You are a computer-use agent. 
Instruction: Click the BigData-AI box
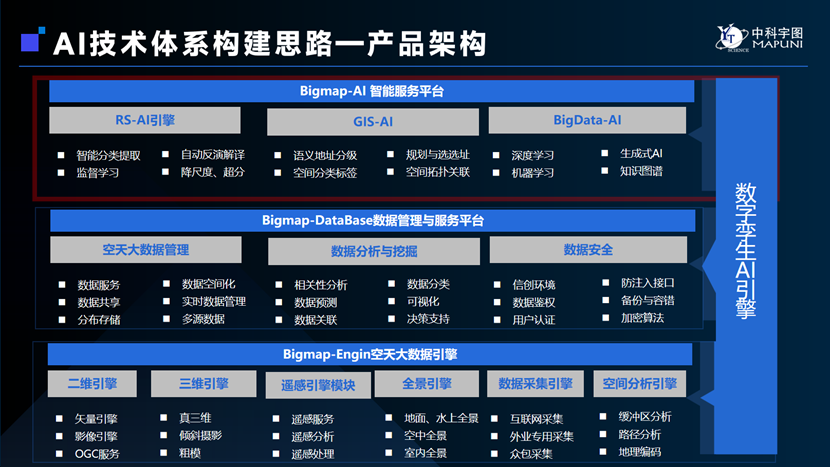tap(587, 120)
